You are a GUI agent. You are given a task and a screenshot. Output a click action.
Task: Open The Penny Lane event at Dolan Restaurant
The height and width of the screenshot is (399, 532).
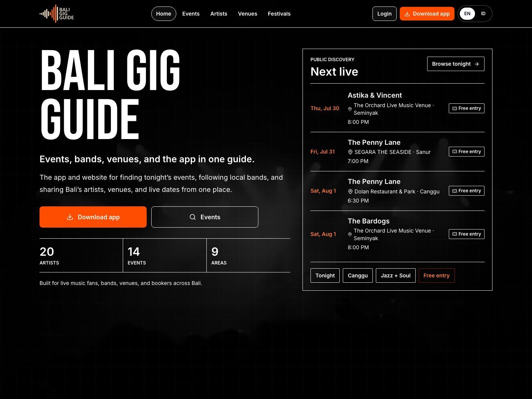pos(397,191)
